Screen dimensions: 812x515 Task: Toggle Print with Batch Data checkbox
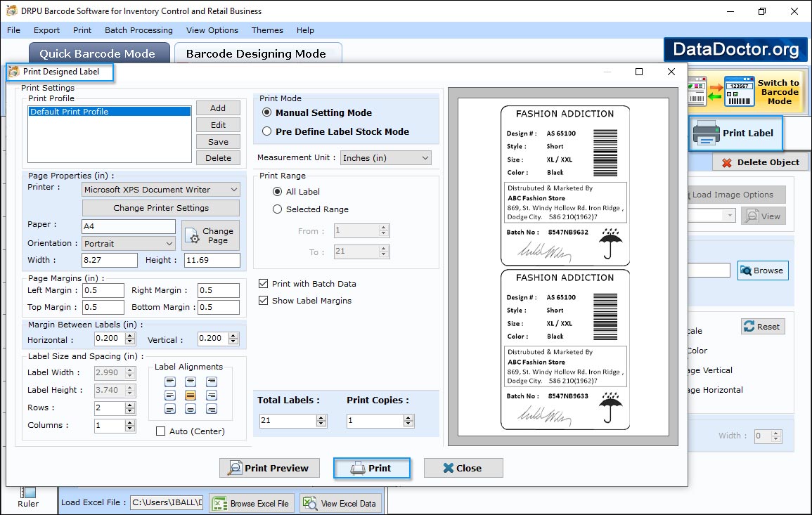pos(263,284)
